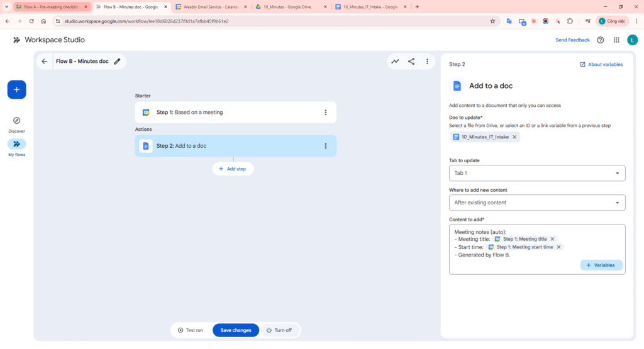This screenshot has width=644, height=349.
Task: Click the share flow icon
Action: pos(411,62)
